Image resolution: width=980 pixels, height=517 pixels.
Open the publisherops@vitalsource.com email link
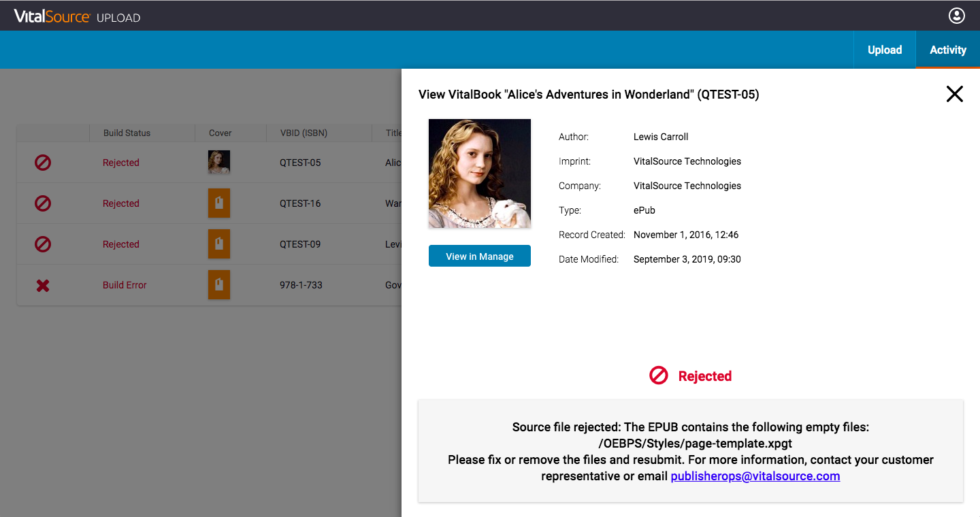click(x=755, y=476)
